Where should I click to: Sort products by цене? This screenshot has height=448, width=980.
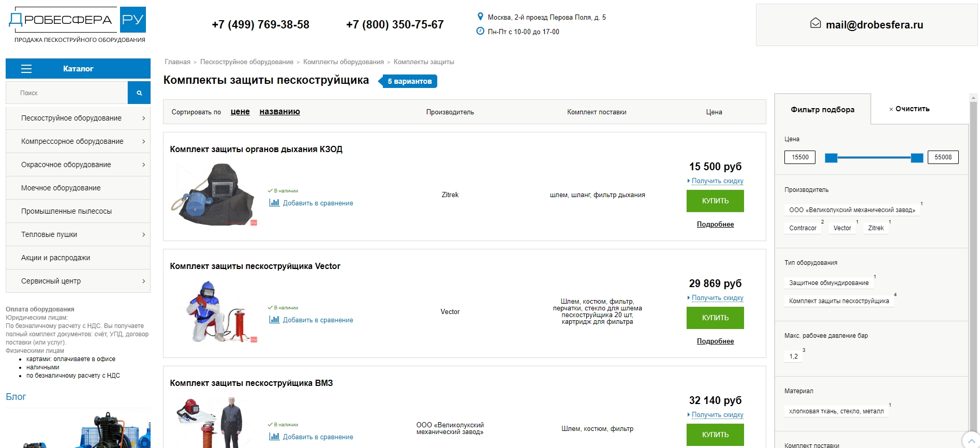(x=240, y=112)
